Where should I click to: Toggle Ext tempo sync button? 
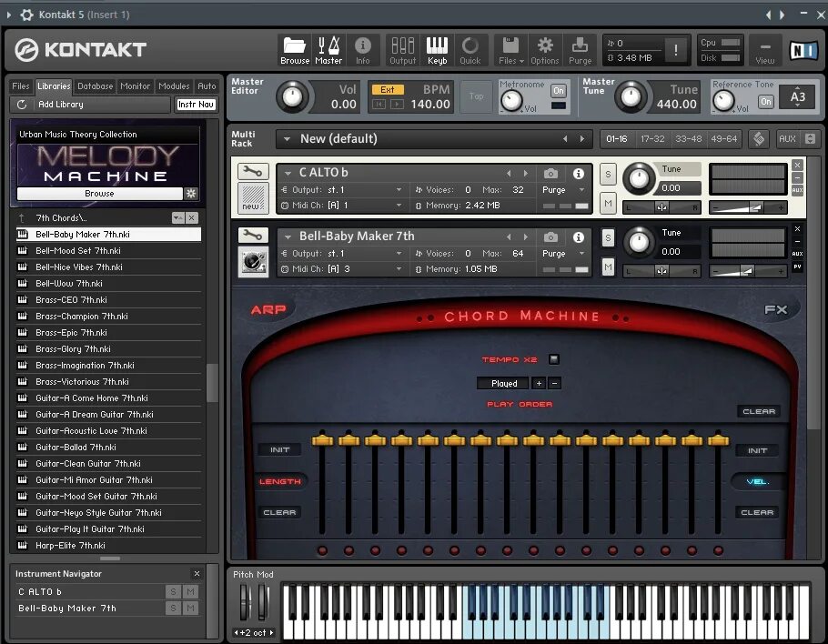388,89
